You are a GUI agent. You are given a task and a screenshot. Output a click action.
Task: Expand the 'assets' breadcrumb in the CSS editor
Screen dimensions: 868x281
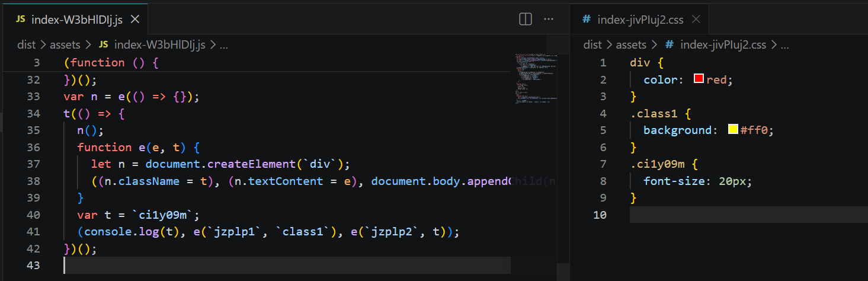631,44
